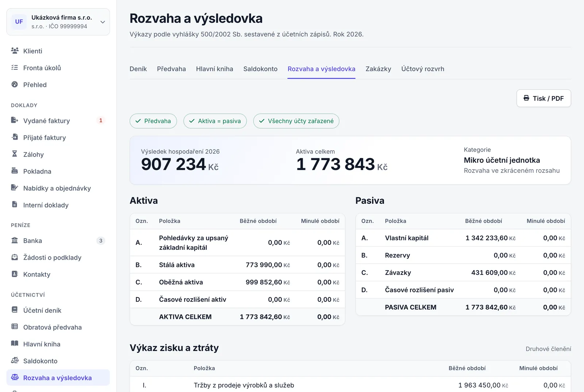Click the Kontakty address book icon
This screenshot has height=392, width=584.
[15, 274]
